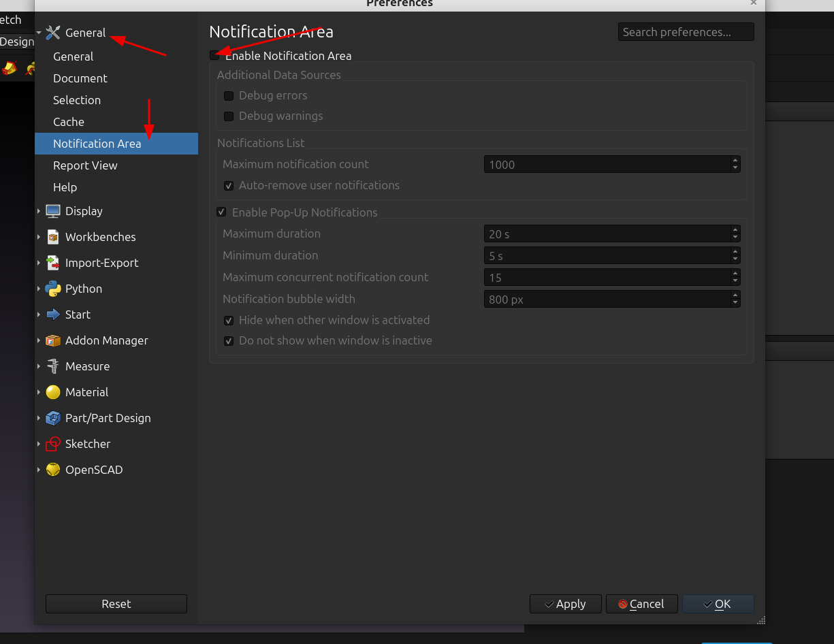Click the Material yellow sphere icon
834x644 pixels.
53,392
